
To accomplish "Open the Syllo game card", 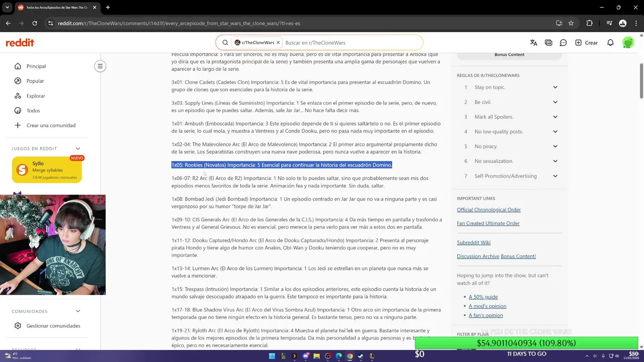I will 47,170.
